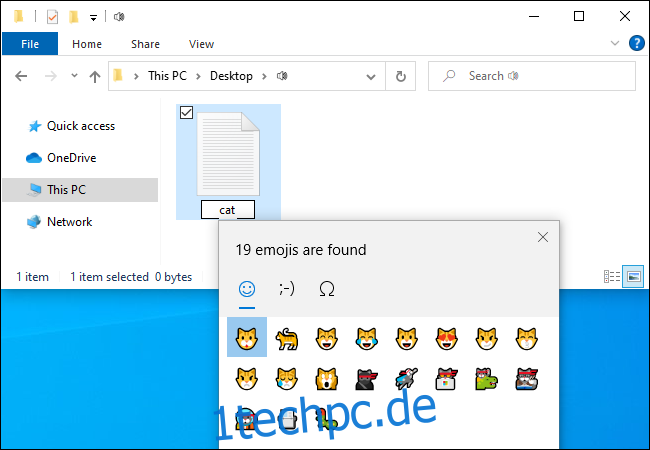
Task: Open the View ribbon tab
Action: pos(201,44)
